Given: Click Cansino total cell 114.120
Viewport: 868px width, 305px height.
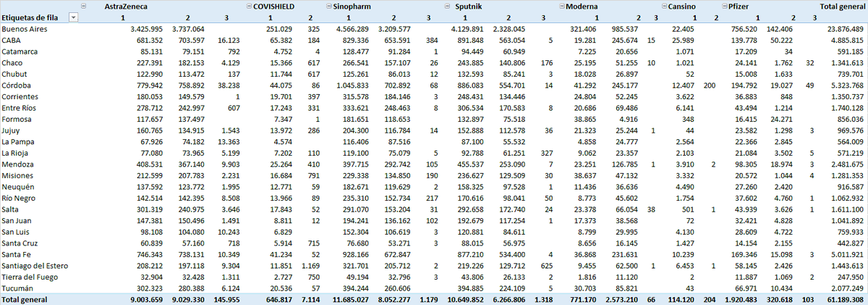Looking at the screenshot, I should click(680, 299).
